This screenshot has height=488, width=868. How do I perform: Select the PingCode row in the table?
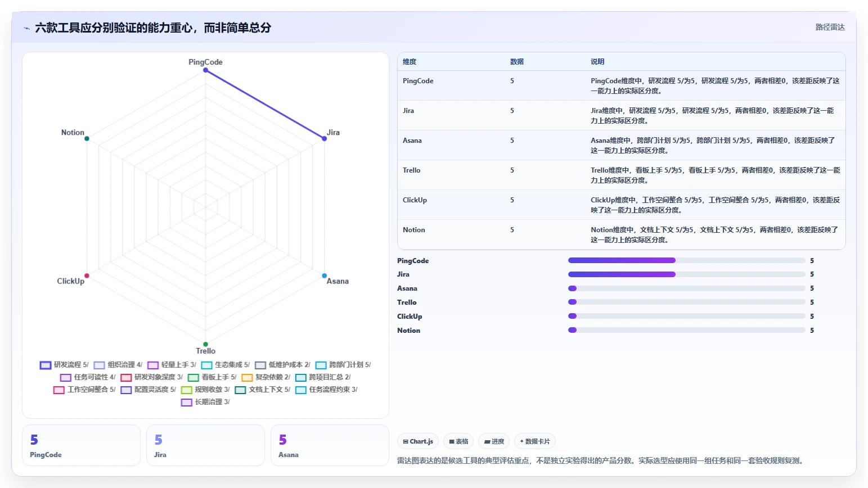tap(622, 85)
